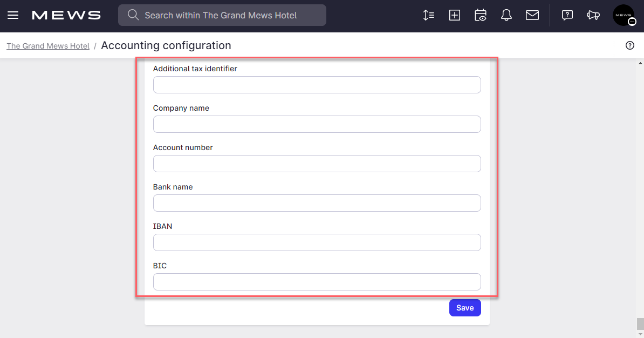Open the help icon on the Accounting configuration page

point(629,45)
